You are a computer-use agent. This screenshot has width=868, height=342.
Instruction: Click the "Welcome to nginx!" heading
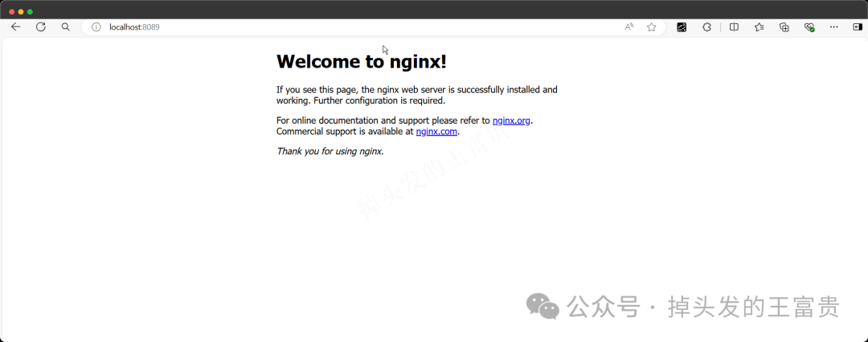[362, 62]
